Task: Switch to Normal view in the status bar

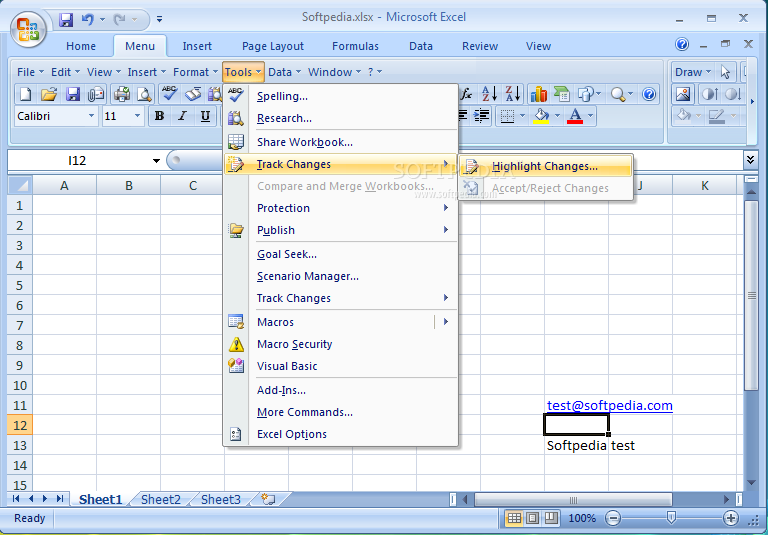Action: tap(514, 518)
